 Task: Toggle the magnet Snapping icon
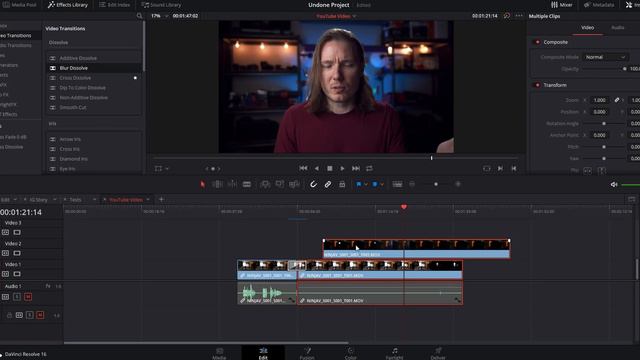(x=313, y=184)
